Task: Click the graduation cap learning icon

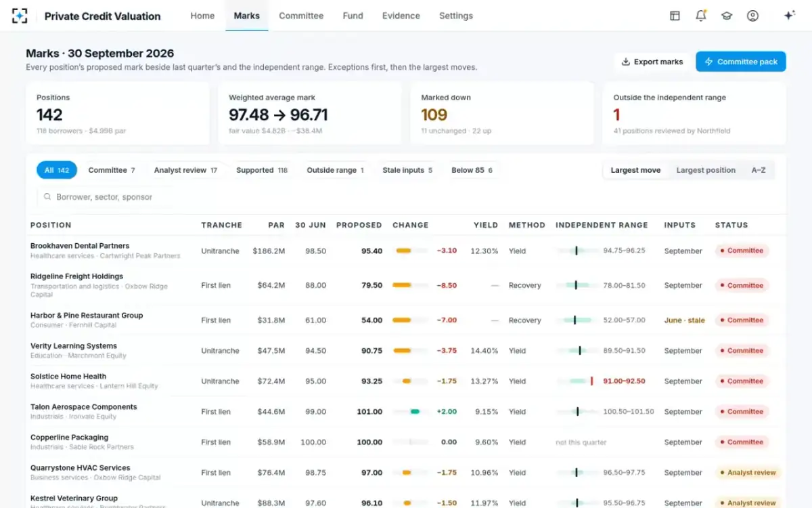Action: [x=727, y=16]
